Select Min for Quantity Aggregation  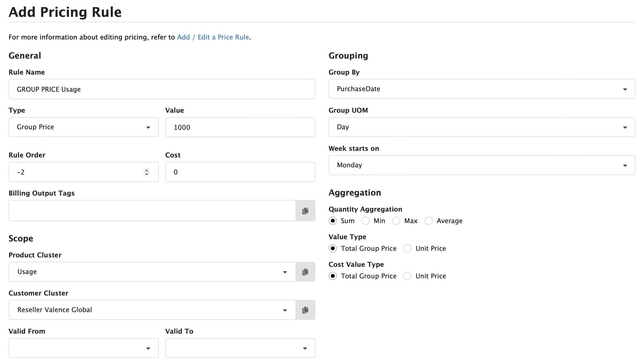tap(366, 221)
